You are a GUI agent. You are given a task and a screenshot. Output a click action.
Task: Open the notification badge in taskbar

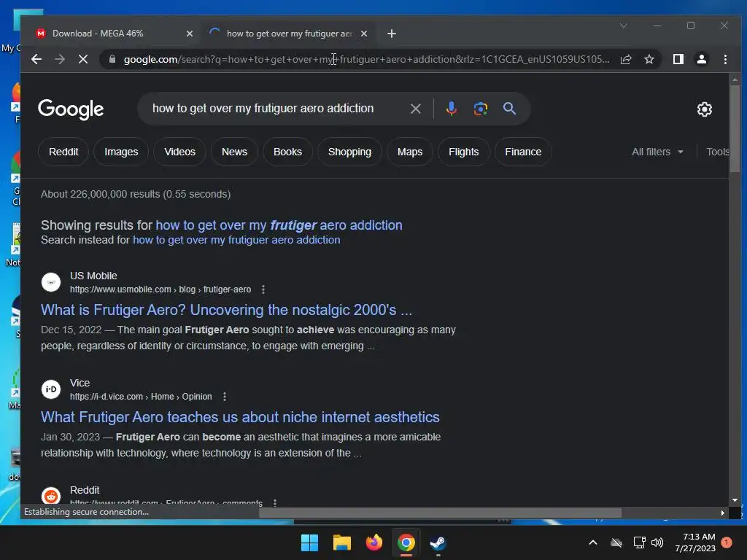[x=727, y=542]
